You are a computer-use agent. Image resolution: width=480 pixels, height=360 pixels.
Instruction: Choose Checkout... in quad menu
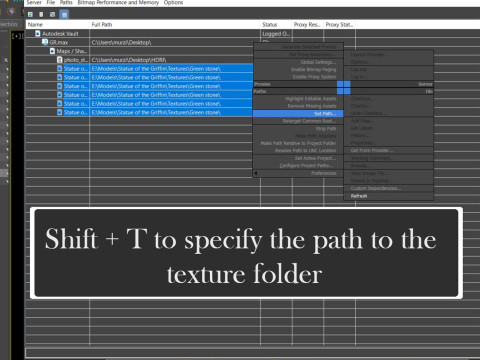[x=362, y=99]
